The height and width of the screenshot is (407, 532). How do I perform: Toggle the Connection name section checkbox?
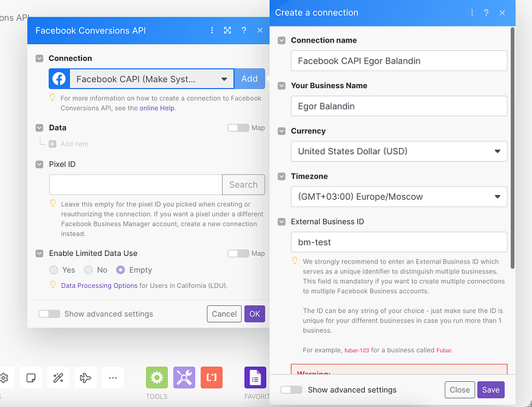coord(282,40)
